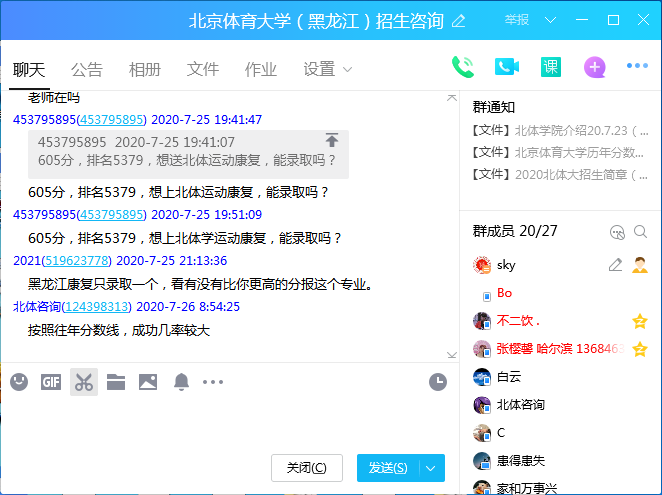Click the owner badge icon beside sky
Viewport: 662px width, 495px height.
point(640,265)
